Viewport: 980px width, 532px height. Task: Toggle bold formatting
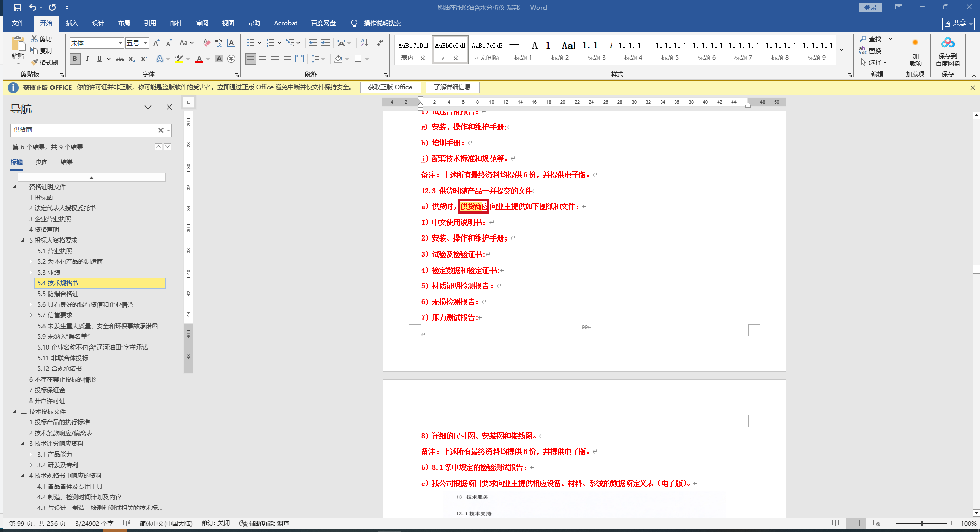point(75,59)
